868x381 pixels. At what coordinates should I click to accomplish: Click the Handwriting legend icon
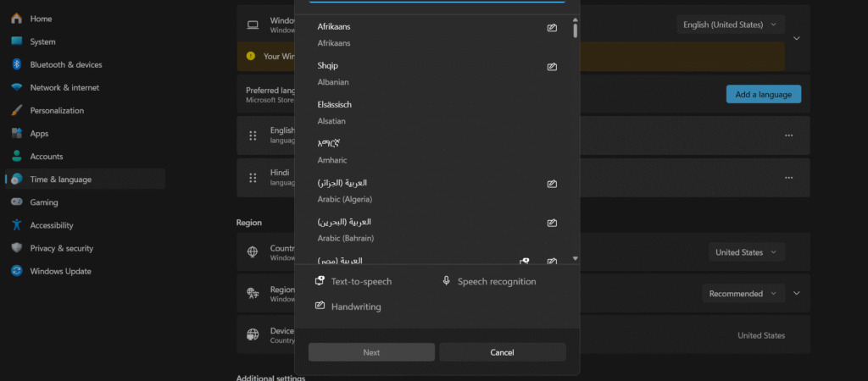320,306
